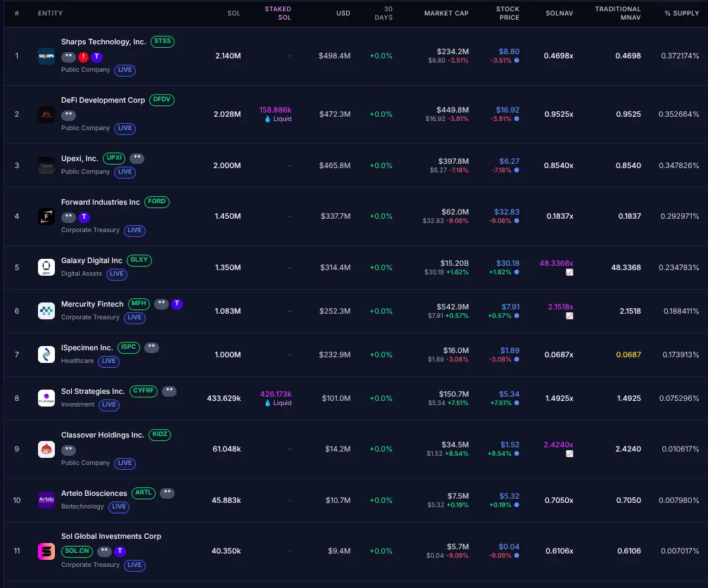The width and height of the screenshot is (708, 588).
Task: Click the purple T badge next to SOL.CN
Action: [x=120, y=551]
